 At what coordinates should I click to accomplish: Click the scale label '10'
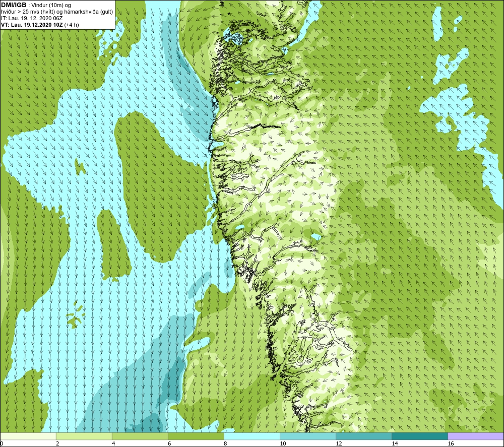pos(283,444)
